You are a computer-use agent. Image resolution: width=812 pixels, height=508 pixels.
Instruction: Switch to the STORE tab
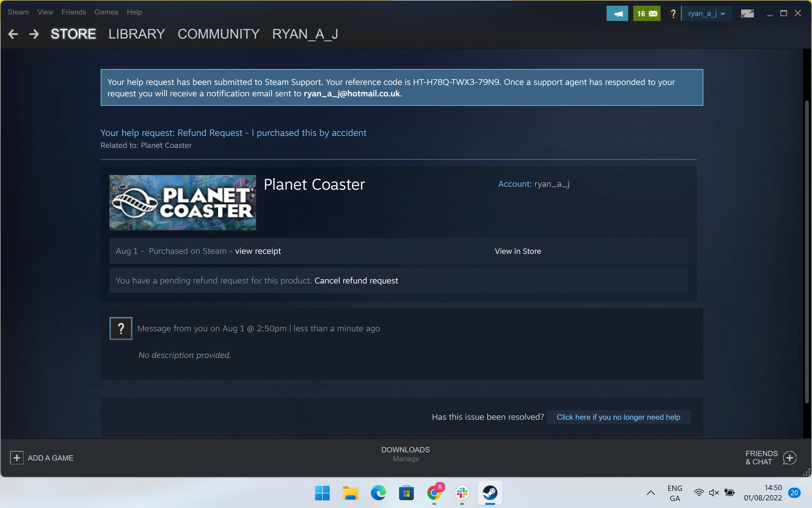click(73, 34)
